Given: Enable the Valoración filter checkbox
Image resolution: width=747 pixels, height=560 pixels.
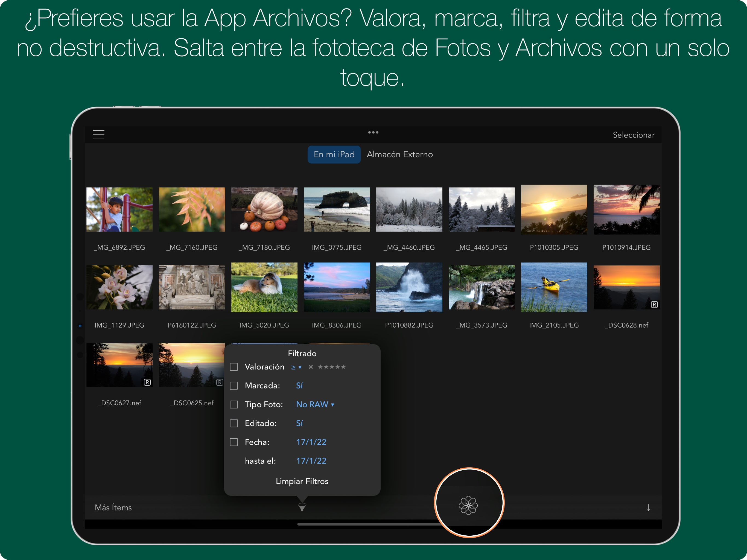Looking at the screenshot, I should tap(234, 367).
